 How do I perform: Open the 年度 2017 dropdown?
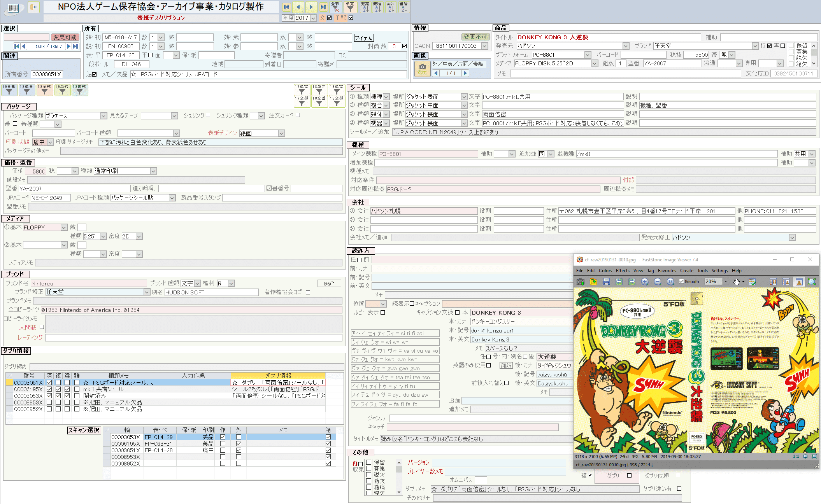(313, 18)
